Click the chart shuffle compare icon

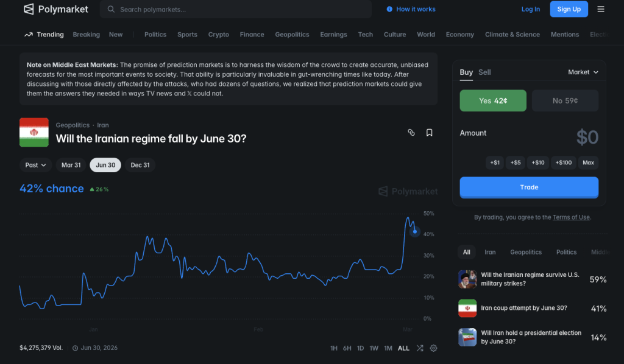point(420,348)
